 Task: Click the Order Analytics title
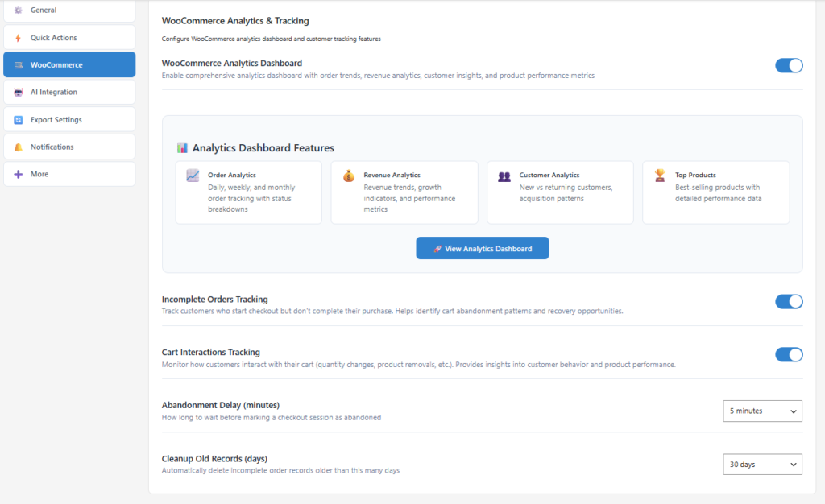[x=232, y=175]
